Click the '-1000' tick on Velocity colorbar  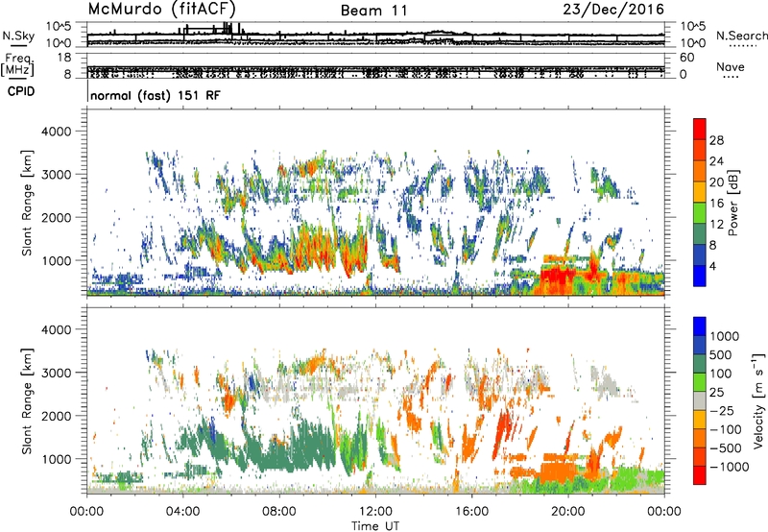pos(730,467)
